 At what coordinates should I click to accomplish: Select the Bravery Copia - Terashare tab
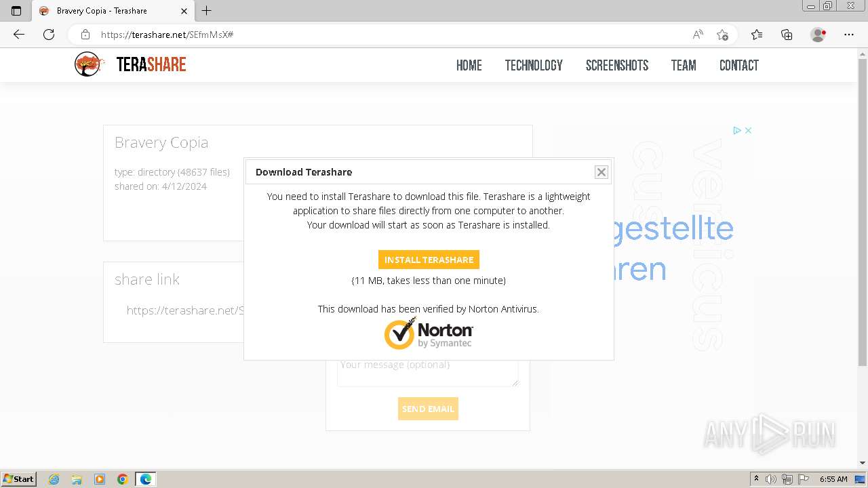pyautogui.click(x=113, y=11)
